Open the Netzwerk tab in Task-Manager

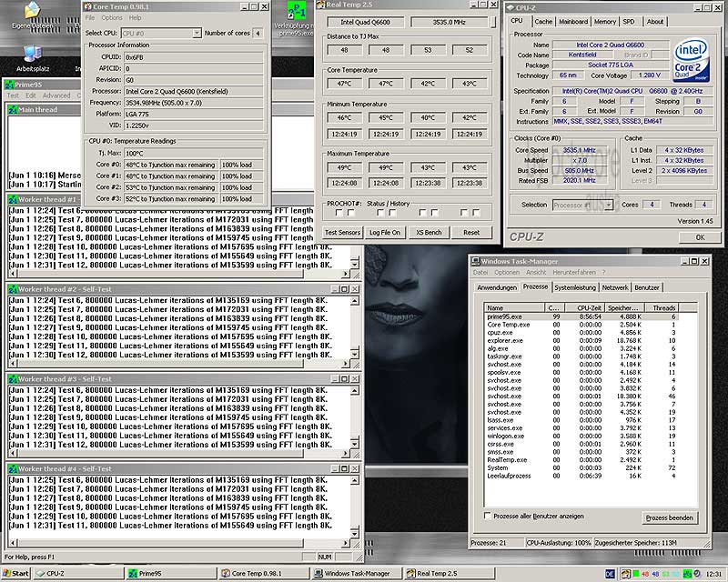615,287
